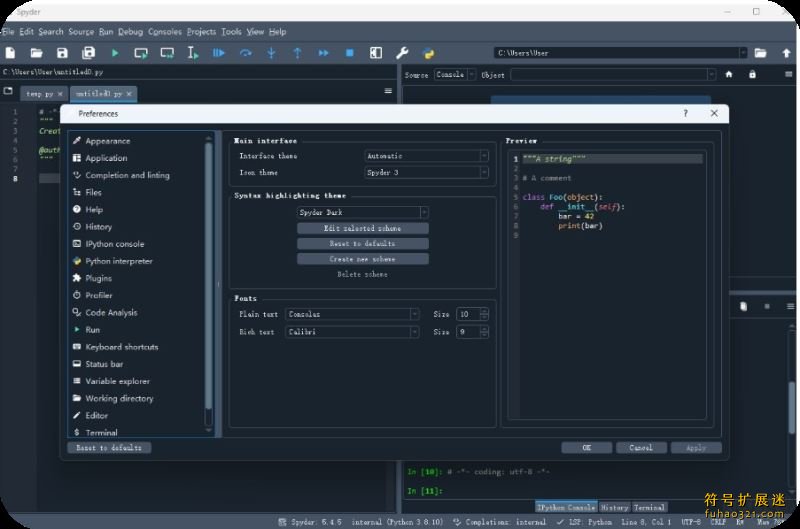
Task: Close the untitled0.py tab
Action: [129, 94]
